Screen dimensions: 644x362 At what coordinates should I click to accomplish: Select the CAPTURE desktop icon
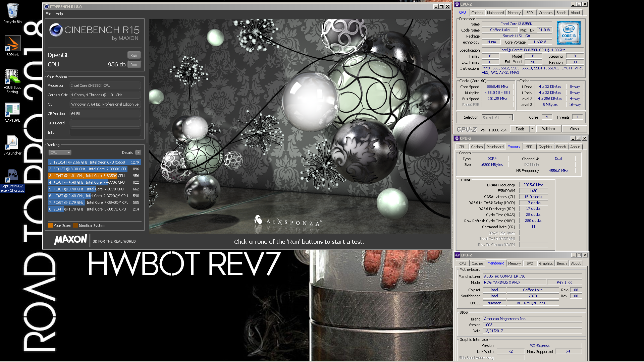point(12,112)
